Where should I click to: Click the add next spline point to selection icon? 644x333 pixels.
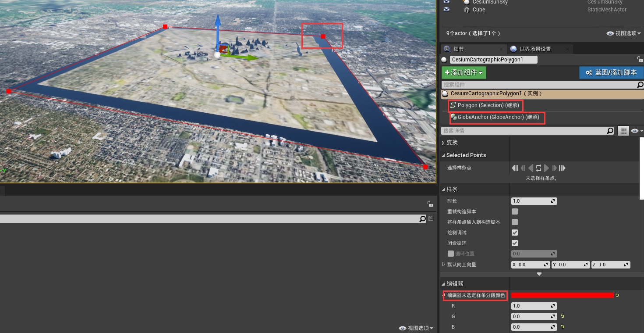pos(554,168)
